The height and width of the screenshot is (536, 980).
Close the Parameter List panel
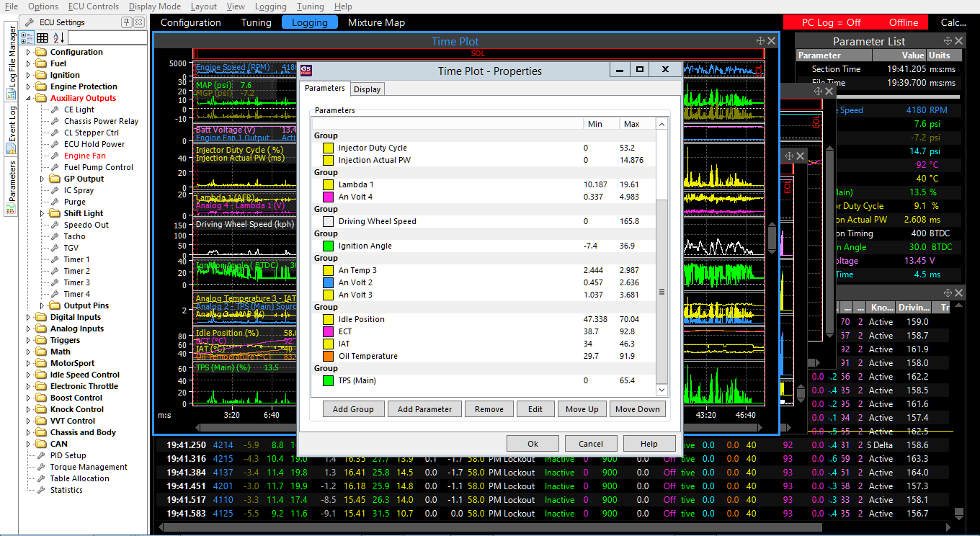[960, 41]
